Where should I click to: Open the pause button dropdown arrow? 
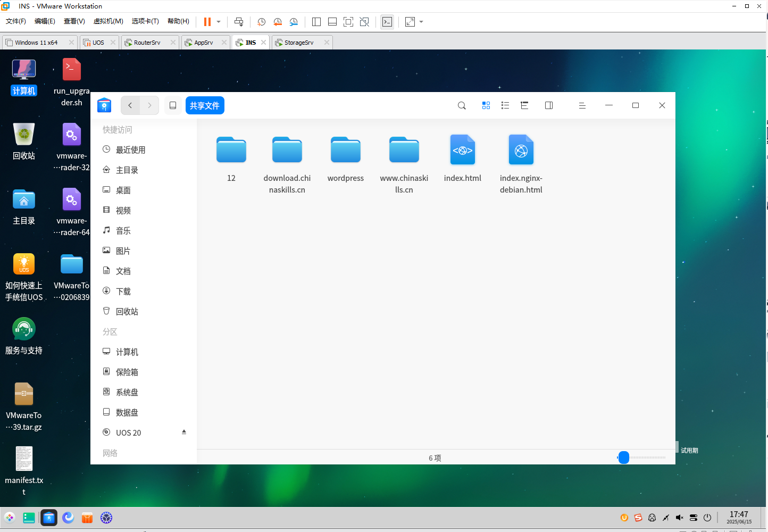coord(218,22)
